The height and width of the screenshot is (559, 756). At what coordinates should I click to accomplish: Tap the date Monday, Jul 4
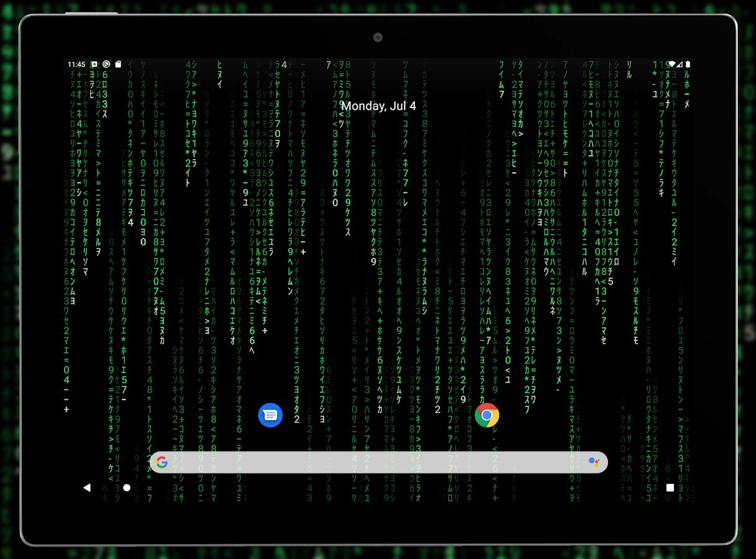[x=378, y=106]
